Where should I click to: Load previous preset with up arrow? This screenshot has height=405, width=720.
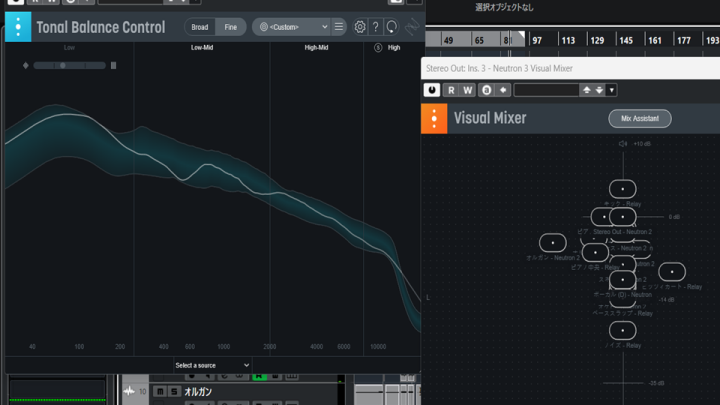click(586, 90)
